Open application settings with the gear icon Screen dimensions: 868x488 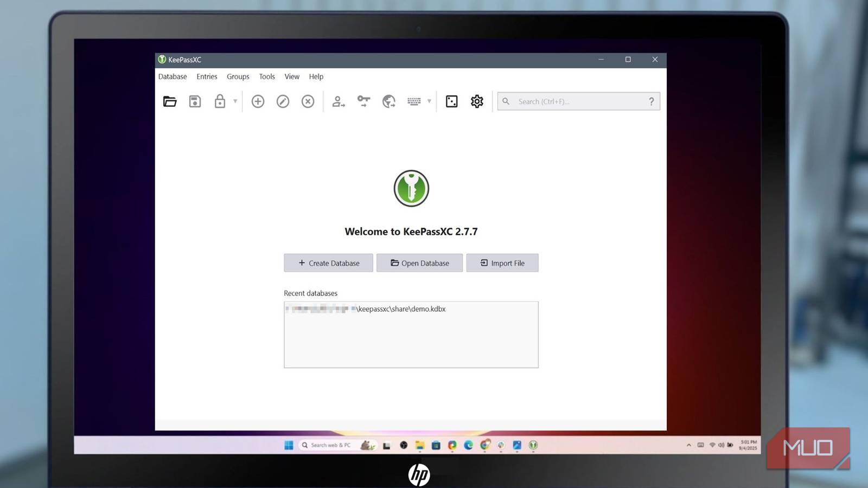476,101
